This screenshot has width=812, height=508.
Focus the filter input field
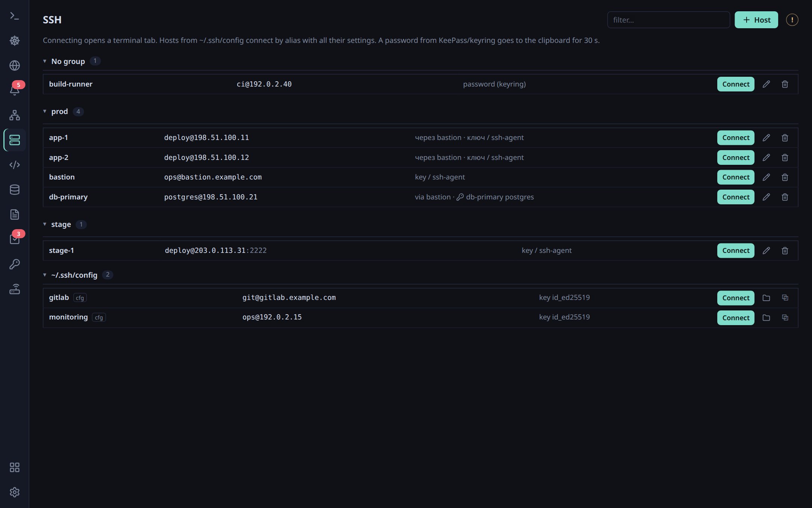click(668, 20)
